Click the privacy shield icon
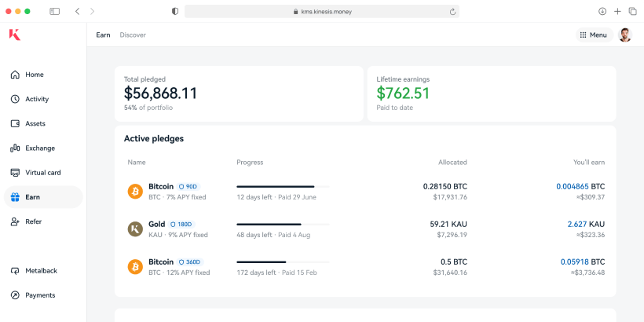644x322 pixels. [x=175, y=12]
